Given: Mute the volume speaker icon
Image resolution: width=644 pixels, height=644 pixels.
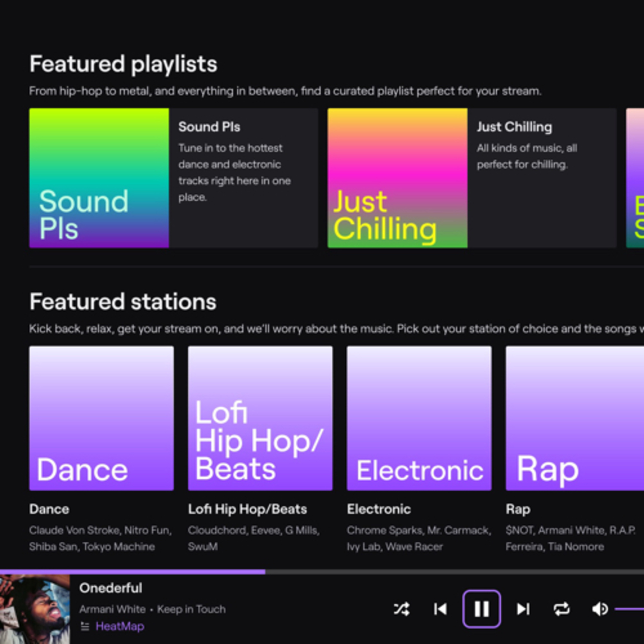Looking at the screenshot, I should (600, 609).
